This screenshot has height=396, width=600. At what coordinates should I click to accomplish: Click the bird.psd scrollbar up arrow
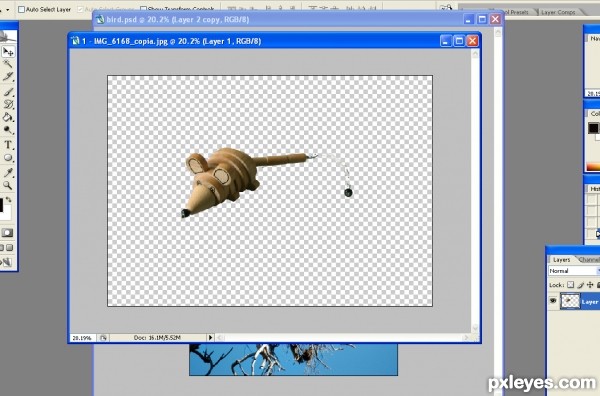tap(498, 33)
